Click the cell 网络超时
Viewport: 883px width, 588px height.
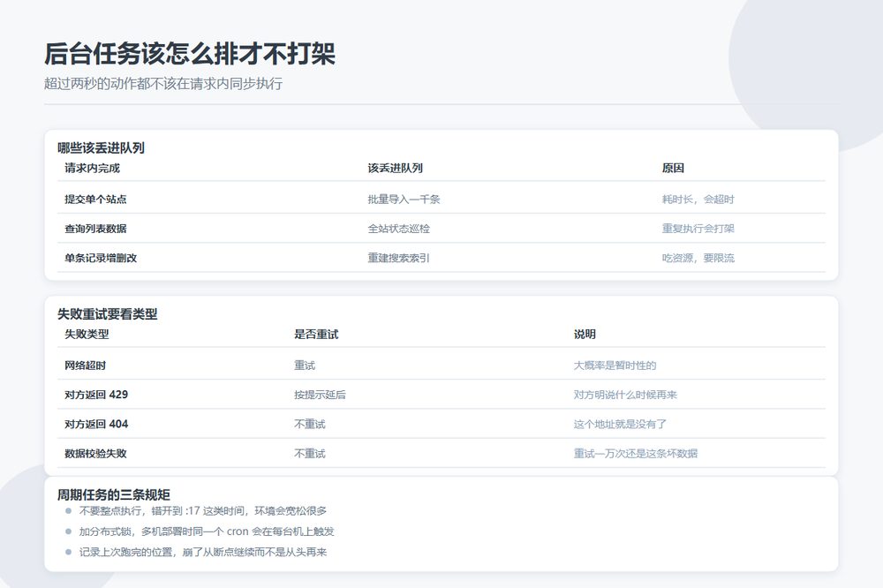point(85,365)
